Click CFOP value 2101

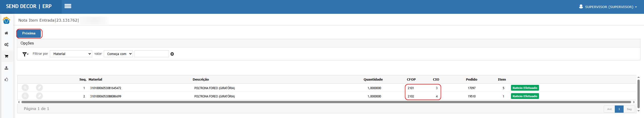point(411,88)
